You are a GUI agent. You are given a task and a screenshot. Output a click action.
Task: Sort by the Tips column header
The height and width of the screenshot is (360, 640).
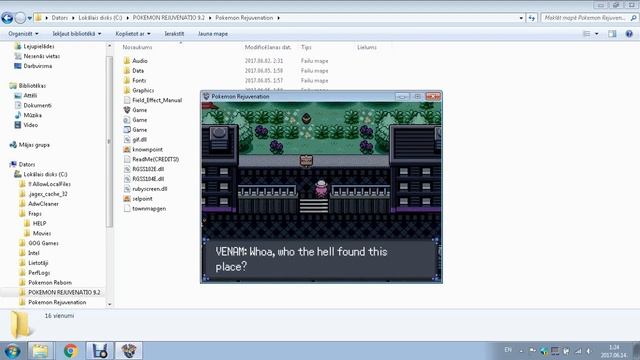[306, 47]
